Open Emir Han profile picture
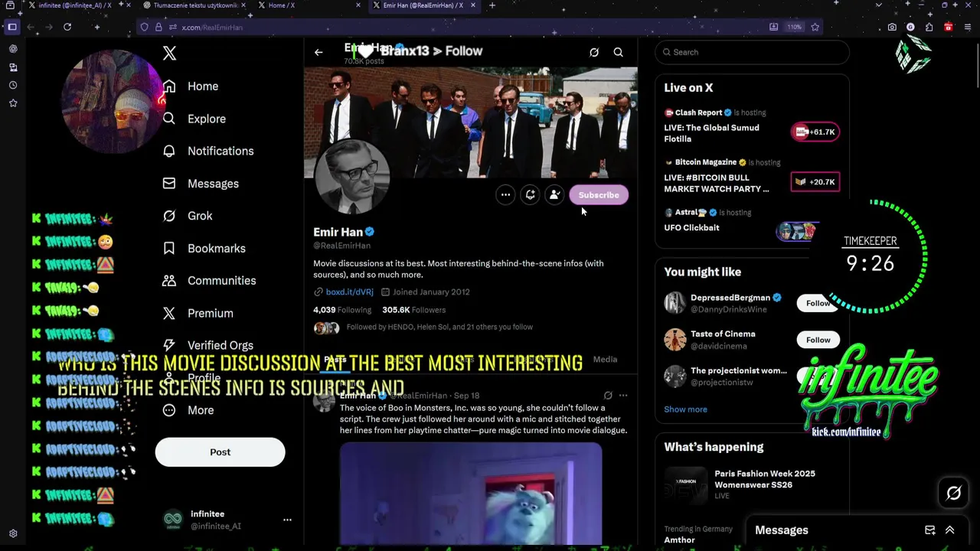980x551 pixels. [352, 178]
